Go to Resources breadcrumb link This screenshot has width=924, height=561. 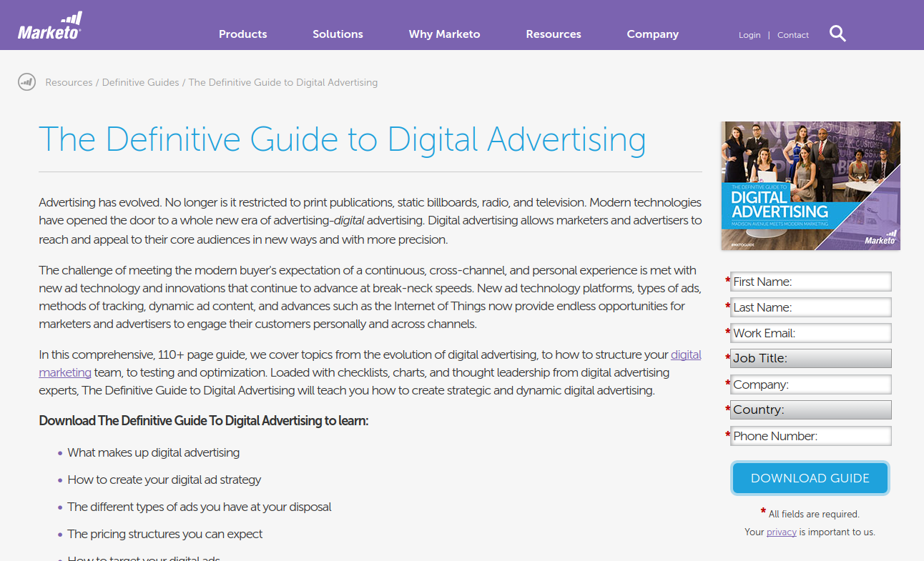pyautogui.click(x=69, y=82)
